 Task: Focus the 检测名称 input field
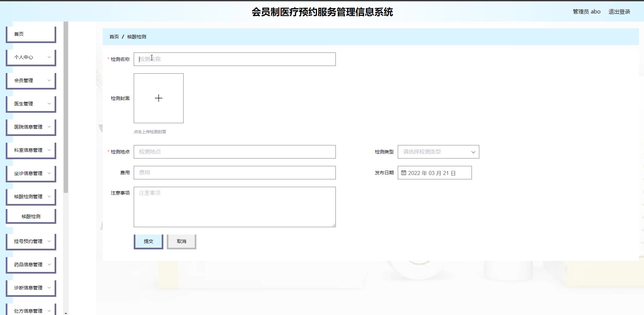pyautogui.click(x=235, y=59)
